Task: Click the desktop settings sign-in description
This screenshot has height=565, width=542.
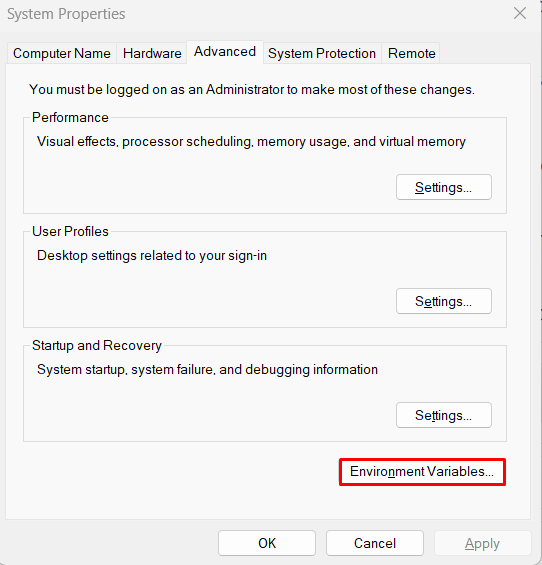Action: tap(152, 255)
